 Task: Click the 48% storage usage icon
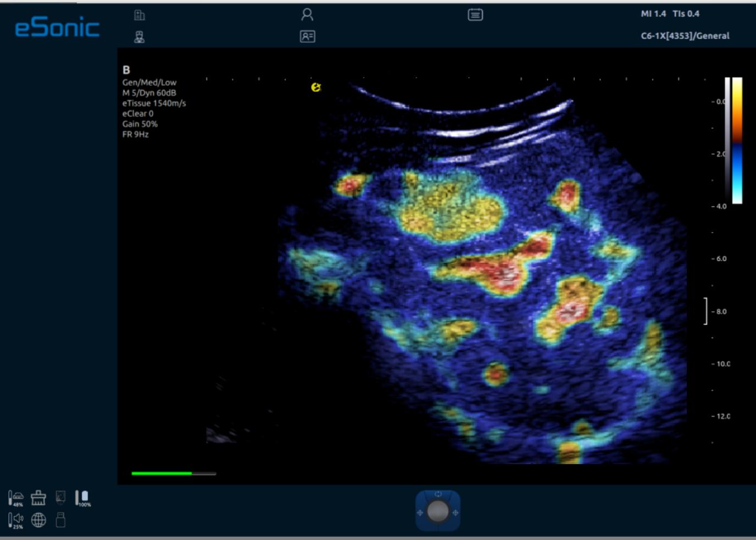[x=16, y=498]
